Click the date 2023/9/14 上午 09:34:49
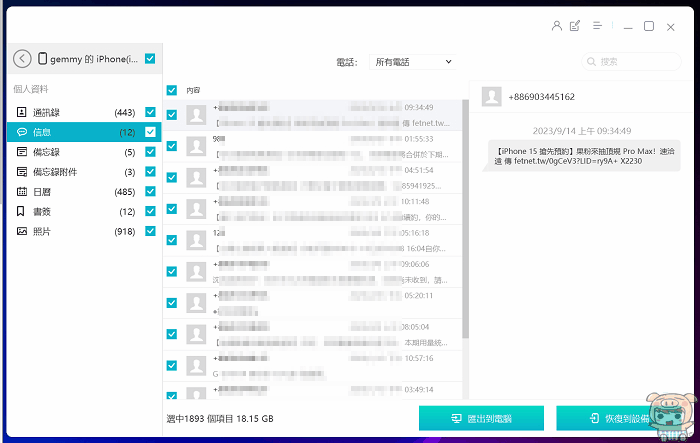The width and height of the screenshot is (700, 443). (581, 131)
